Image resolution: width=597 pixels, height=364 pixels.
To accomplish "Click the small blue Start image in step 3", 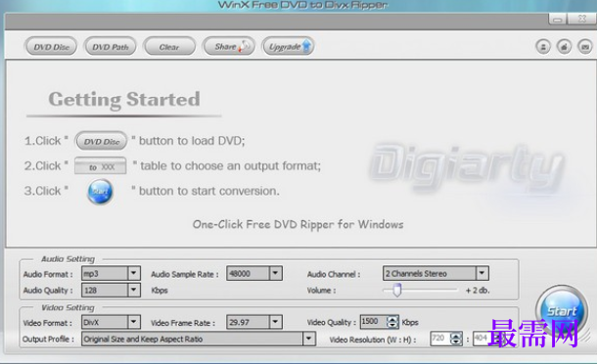I will pos(100,192).
